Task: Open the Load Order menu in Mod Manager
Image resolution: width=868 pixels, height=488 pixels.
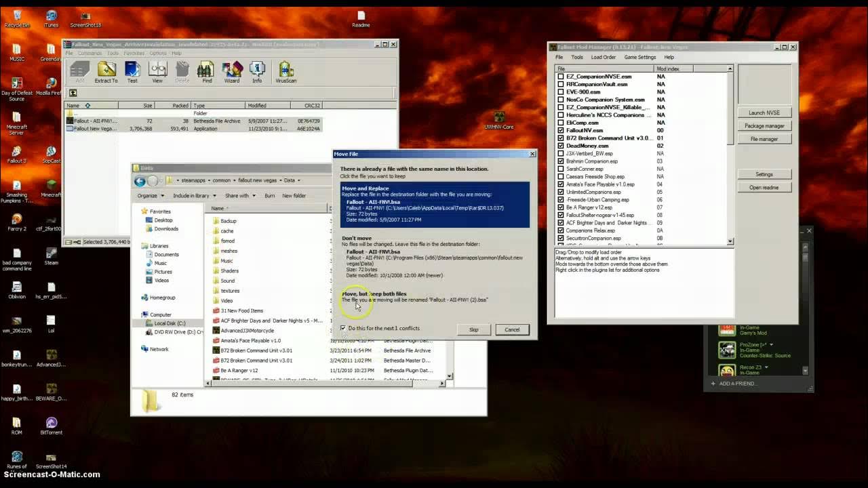Action: (x=603, y=57)
